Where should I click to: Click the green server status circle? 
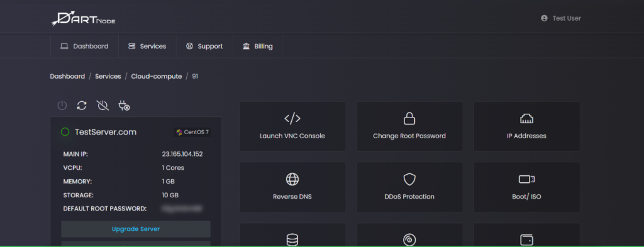(x=65, y=132)
